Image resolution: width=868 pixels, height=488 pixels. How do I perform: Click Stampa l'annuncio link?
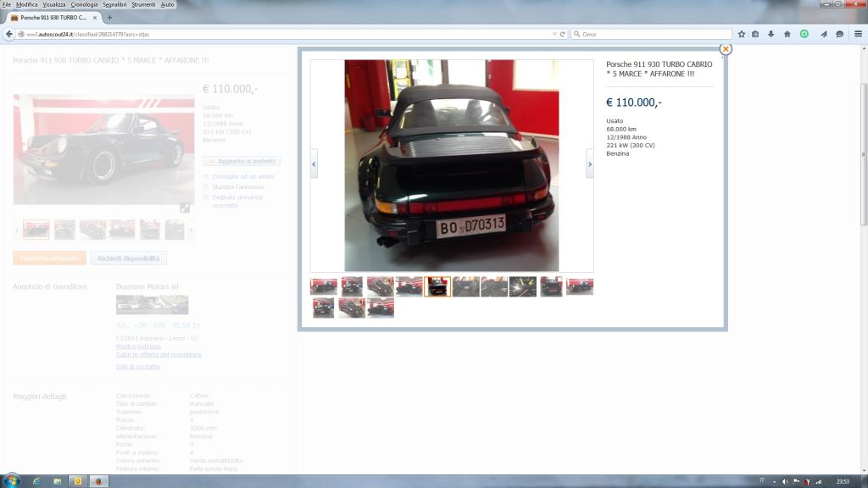238,187
